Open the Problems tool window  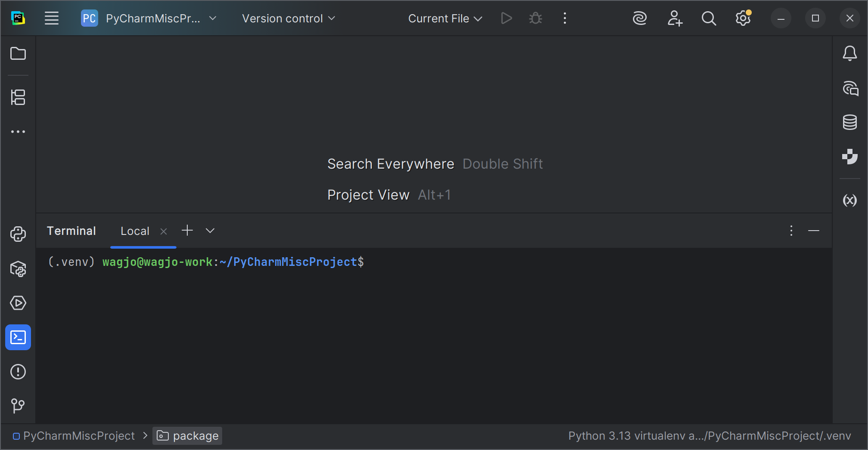[18, 372]
